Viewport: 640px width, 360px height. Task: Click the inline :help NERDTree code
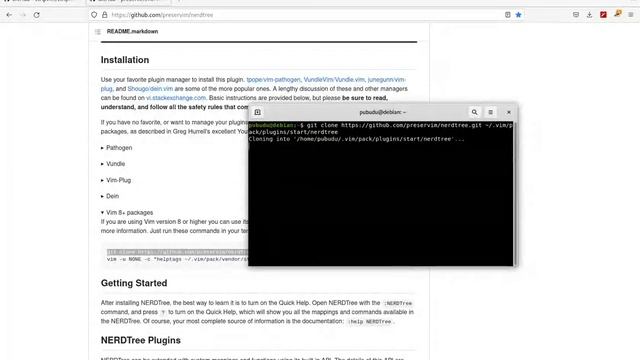pyautogui.click(x=370, y=322)
